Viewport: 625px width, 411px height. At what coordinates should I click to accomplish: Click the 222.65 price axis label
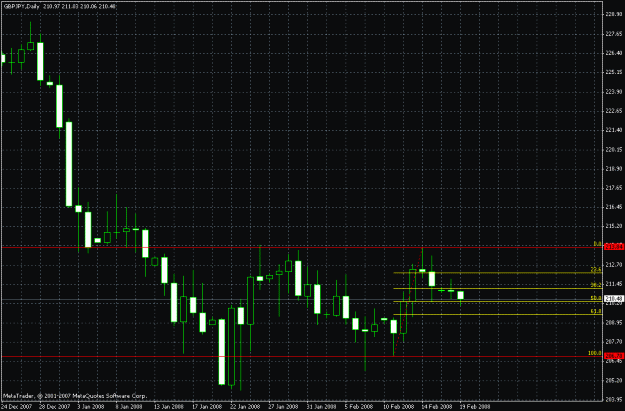click(614, 111)
